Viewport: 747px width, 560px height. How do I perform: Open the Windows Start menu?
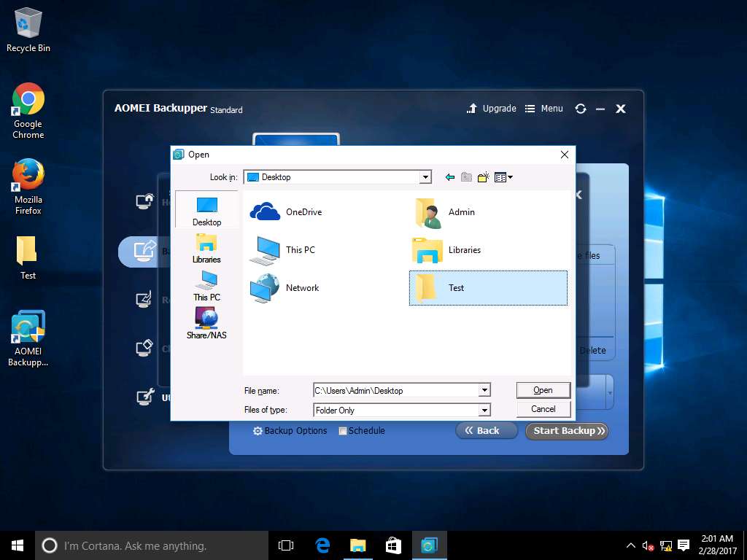click(18, 545)
